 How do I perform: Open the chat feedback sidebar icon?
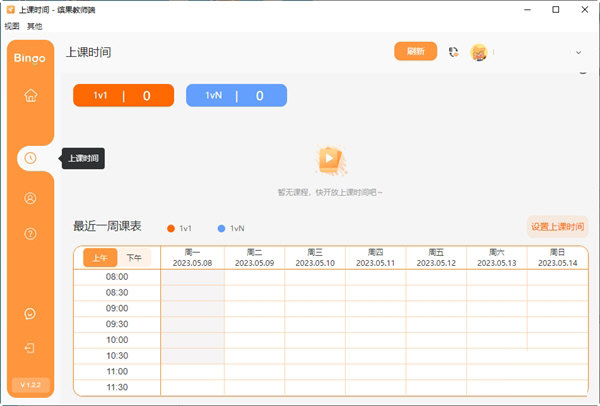[x=30, y=314]
